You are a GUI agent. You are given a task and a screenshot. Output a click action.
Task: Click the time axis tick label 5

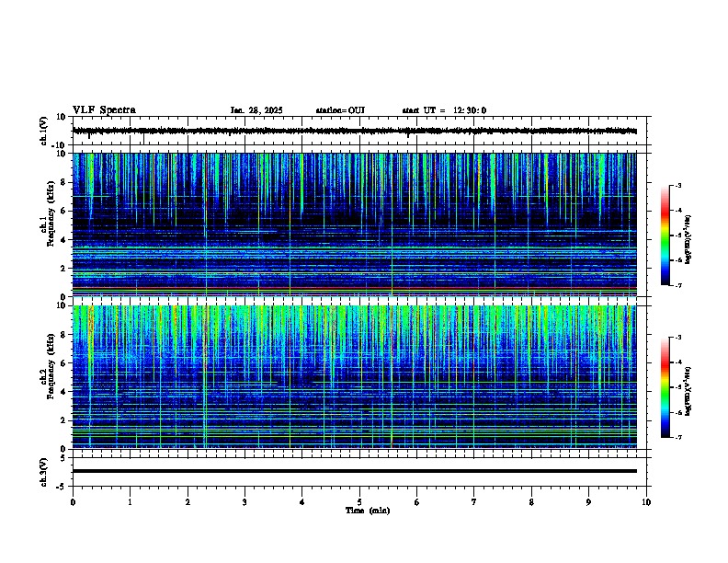pyautogui.click(x=359, y=502)
